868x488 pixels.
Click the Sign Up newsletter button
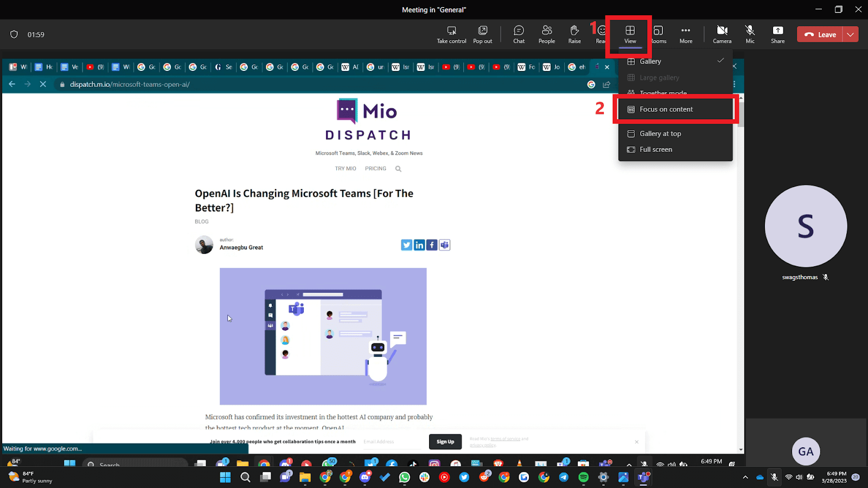445,441
